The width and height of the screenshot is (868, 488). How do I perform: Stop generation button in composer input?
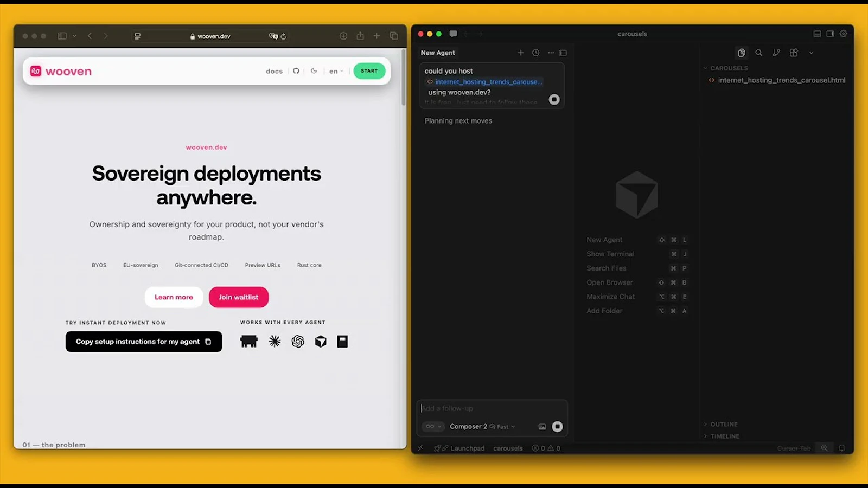click(x=557, y=427)
